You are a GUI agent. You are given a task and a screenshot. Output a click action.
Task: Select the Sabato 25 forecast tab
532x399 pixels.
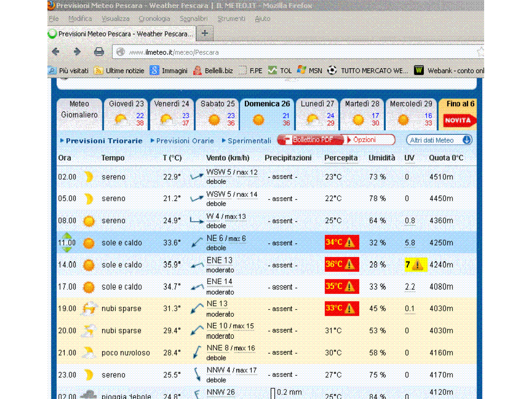217,113
